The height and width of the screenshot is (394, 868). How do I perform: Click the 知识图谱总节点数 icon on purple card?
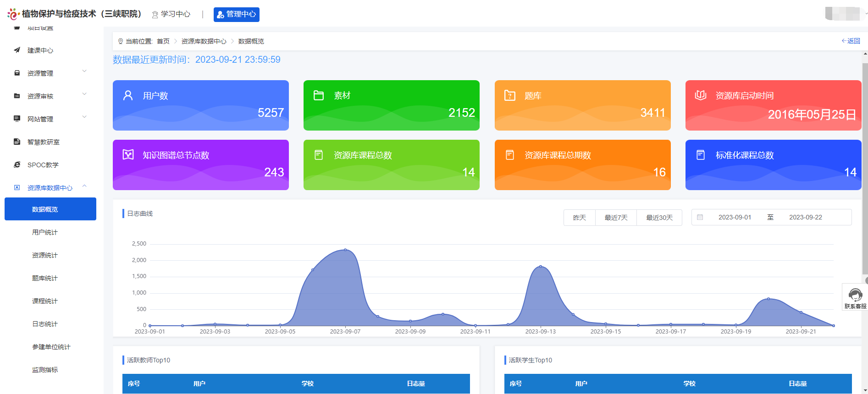coord(128,155)
